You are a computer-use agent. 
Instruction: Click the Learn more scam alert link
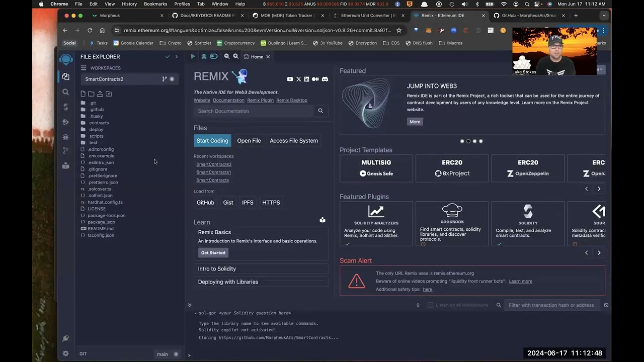(520, 282)
